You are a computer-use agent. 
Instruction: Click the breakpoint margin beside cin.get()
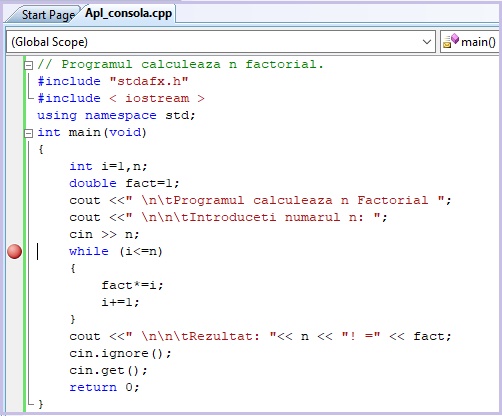pos(15,370)
